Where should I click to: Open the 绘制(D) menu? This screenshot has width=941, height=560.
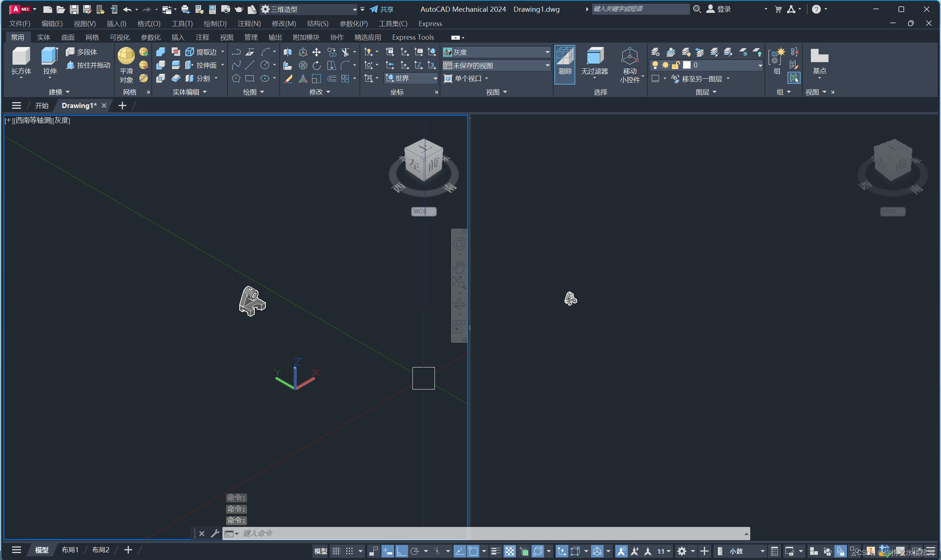[x=215, y=24]
